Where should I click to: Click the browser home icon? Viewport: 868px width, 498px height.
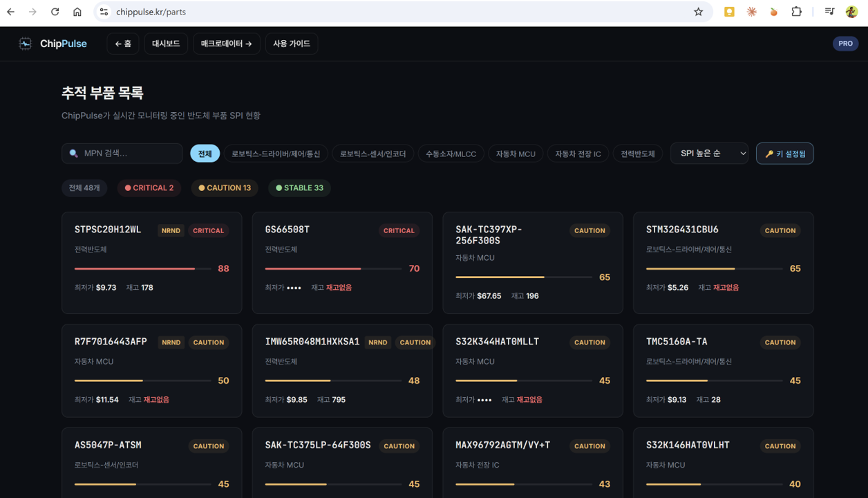point(77,12)
